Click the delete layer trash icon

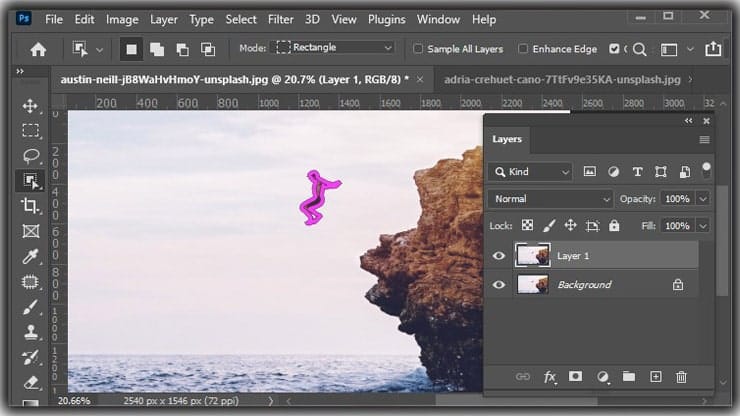681,377
